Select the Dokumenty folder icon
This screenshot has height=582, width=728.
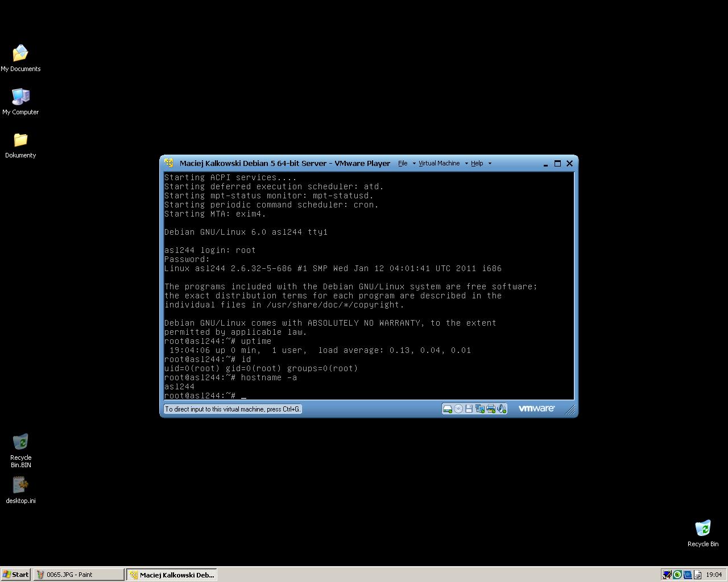(20, 145)
